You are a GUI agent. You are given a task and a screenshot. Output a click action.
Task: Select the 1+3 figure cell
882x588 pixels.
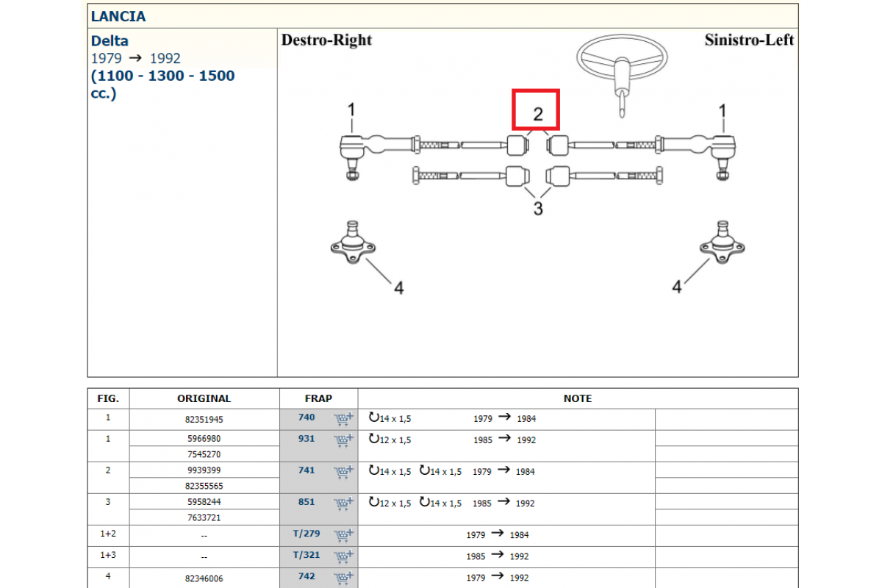pos(108,556)
